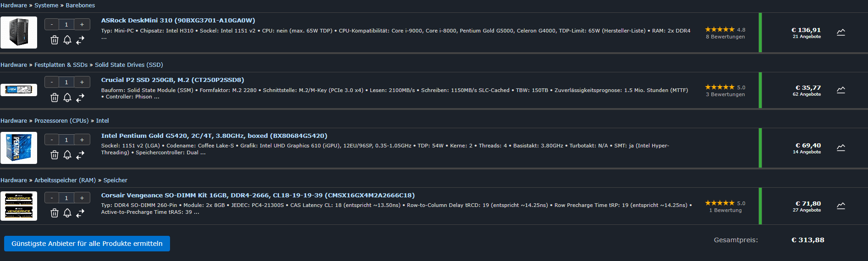Decrease quantity of Crucial P2 SSD
Screen dimensions: 868x261
point(52,82)
